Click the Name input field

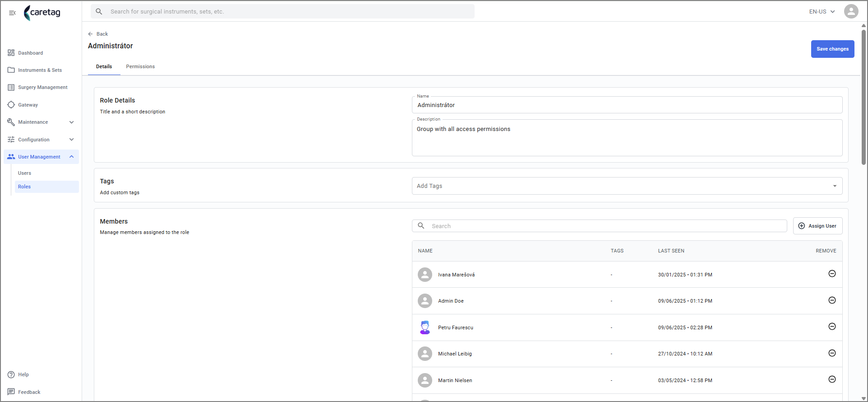click(627, 105)
